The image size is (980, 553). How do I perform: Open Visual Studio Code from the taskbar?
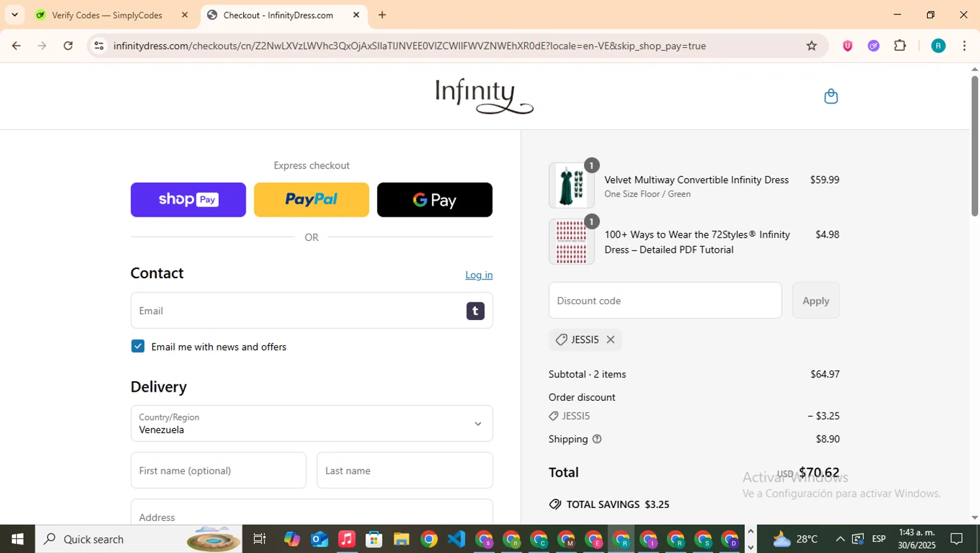[x=456, y=539]
